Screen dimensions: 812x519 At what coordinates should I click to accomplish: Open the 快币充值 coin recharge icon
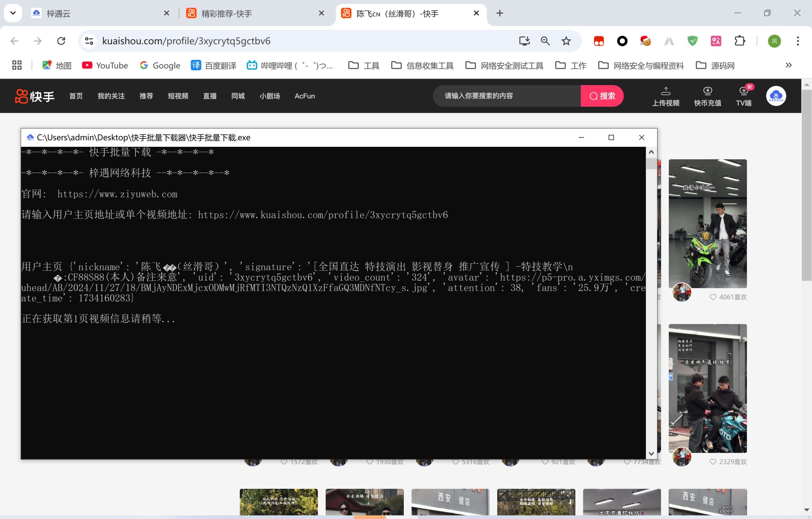click(x=707, y=91)
